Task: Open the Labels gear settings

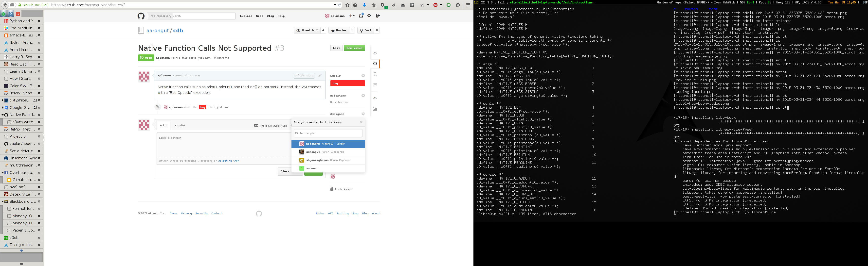Action: point(363,76)
